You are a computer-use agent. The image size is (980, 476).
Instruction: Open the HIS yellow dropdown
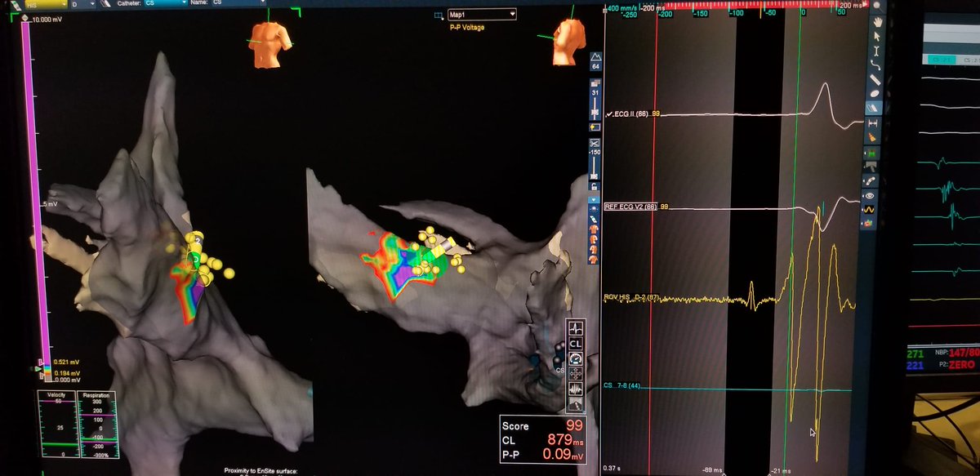[x=46, y=5]
